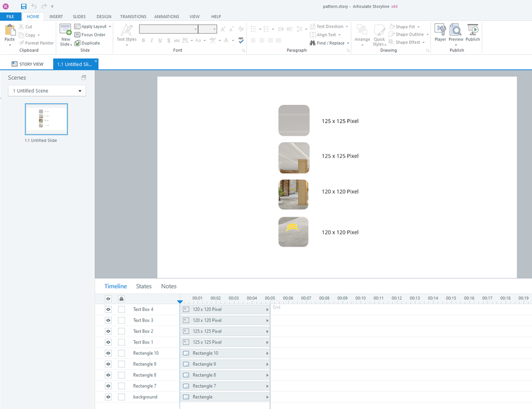Click Find / Replace button
Viewport: 532px width, 409px height.
point(330,43)
